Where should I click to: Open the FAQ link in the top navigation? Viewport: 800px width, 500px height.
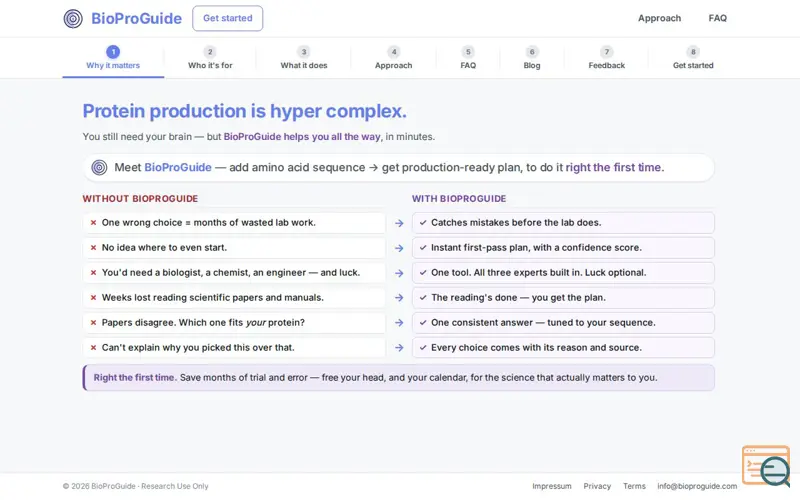[717, 18]
